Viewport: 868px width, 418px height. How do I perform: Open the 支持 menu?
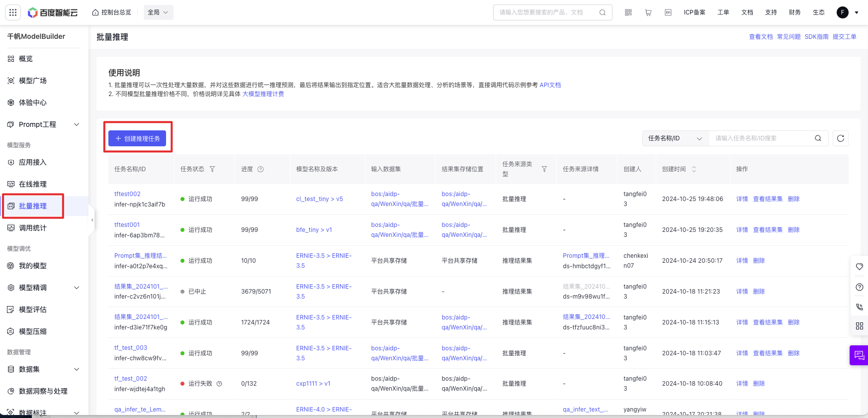[x=771, y=12]
